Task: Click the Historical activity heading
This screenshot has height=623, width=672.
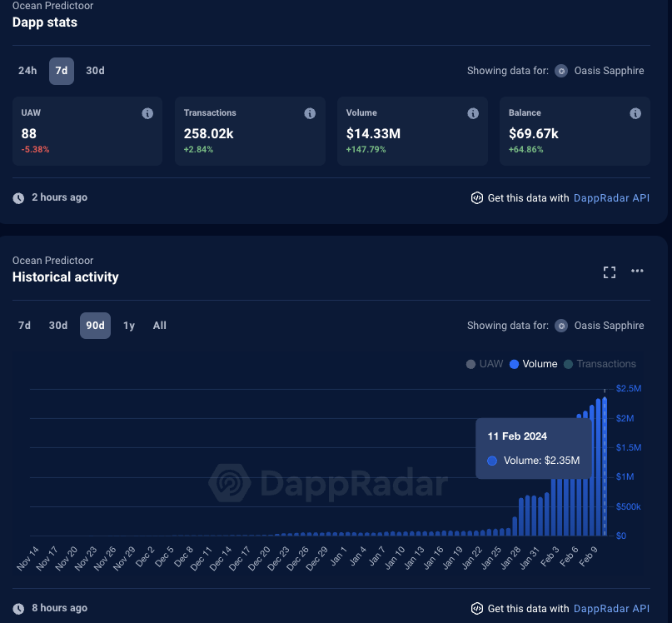Action: pyautogui.click(x=65, y=277)
